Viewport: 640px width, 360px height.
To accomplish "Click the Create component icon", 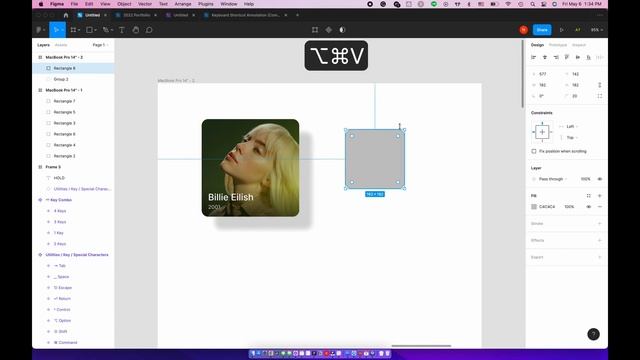I will pyautogui.click(x=329, y=30).
